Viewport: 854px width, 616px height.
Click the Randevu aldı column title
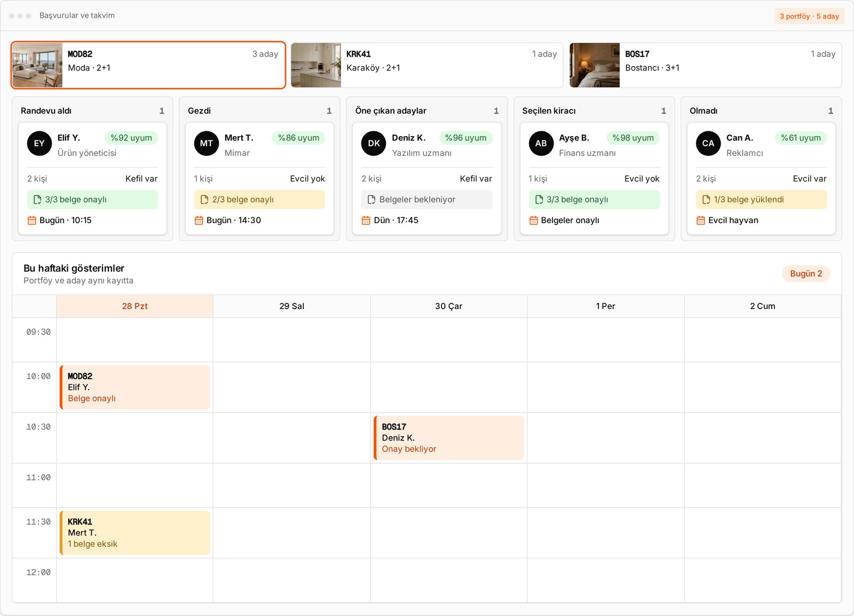coord(46,111)
